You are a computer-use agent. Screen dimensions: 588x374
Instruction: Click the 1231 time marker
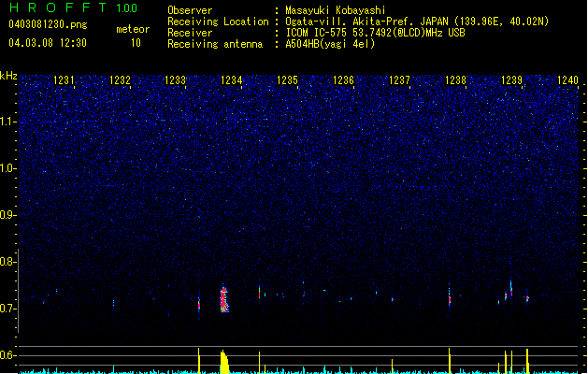coord(64,80)
